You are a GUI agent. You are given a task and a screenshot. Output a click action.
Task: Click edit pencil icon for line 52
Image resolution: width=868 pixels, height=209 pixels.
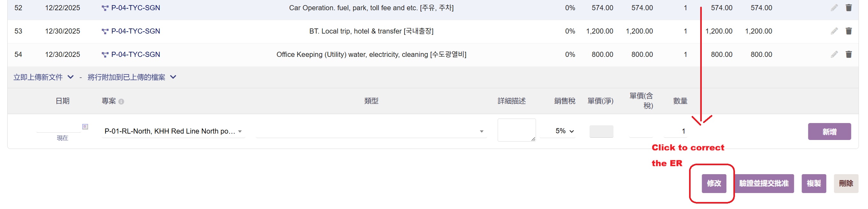(x=834, y=8)
